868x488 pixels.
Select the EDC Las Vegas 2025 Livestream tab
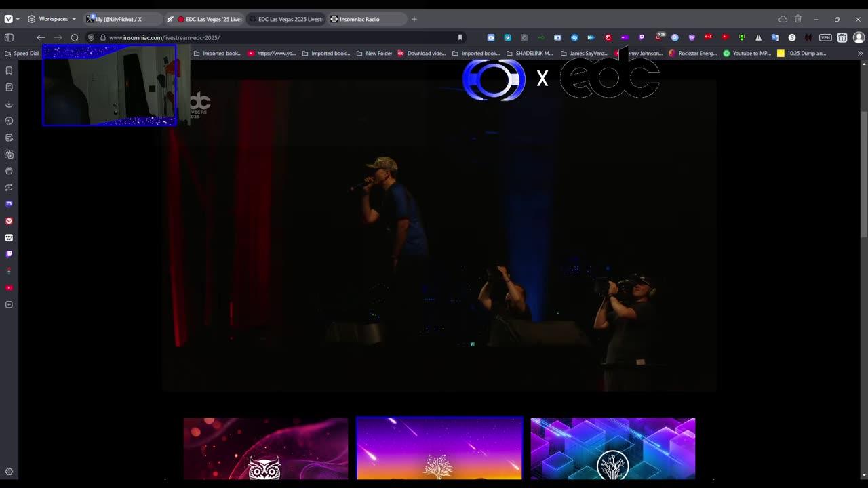pos(285,19)
